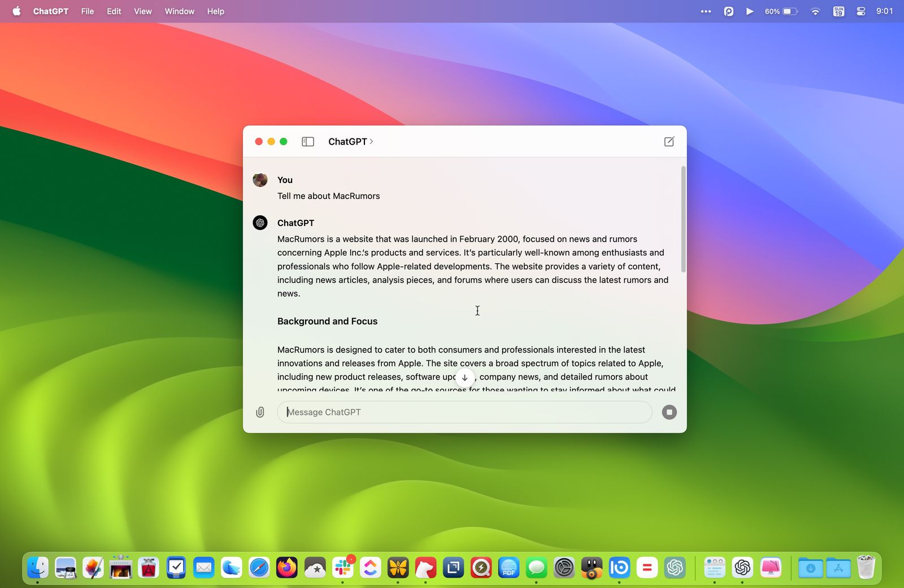
Task: Toggle the sidebar panel button
Action: coord(308,142)
